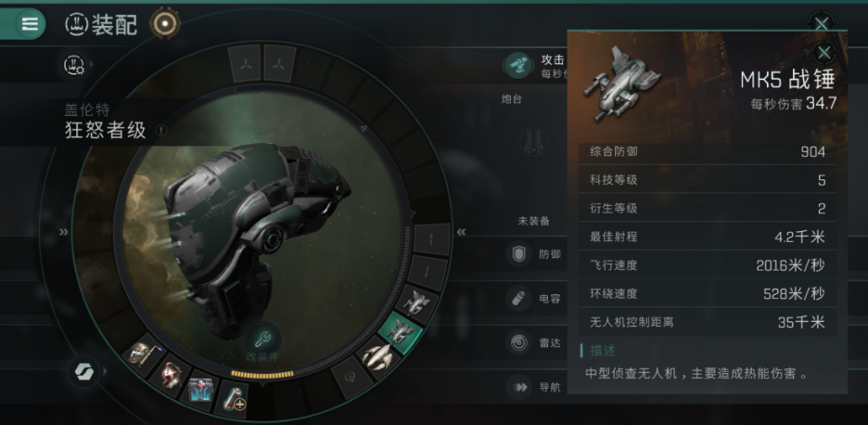Click the yellow capacity progress bar
868x425 pixels.
pyautogui.click(x=262, y=374)
